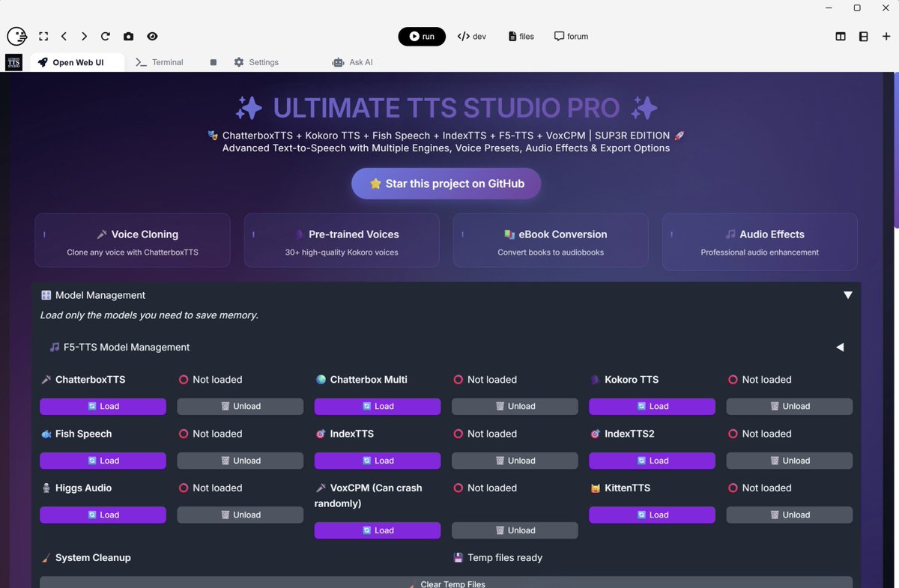Click the F5-TTS music note icon
The width and height of the screenshot is (899, 588).
click(x=55, y=347)
